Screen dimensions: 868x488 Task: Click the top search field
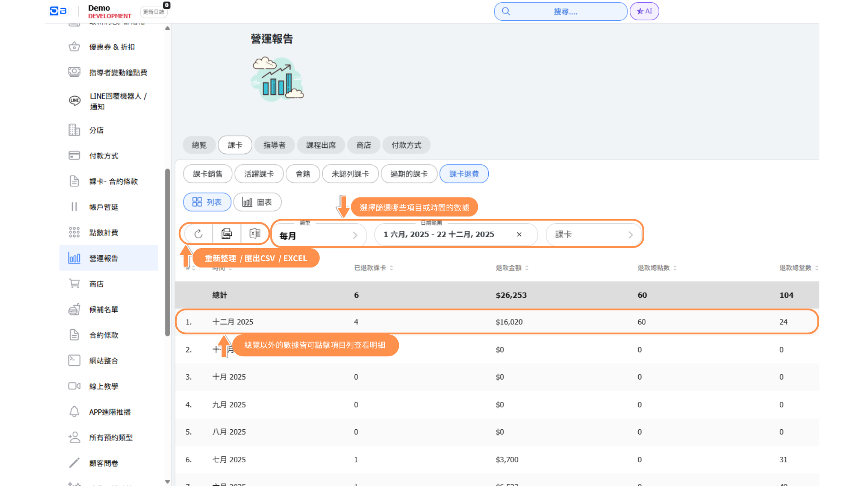pyautogui.click(x=561, y=11)
